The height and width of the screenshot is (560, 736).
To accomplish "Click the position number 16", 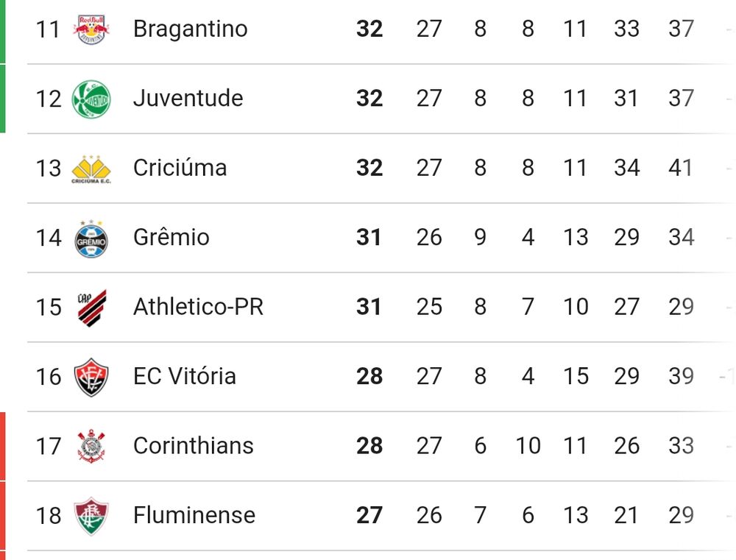I will (x=49, y=377).
